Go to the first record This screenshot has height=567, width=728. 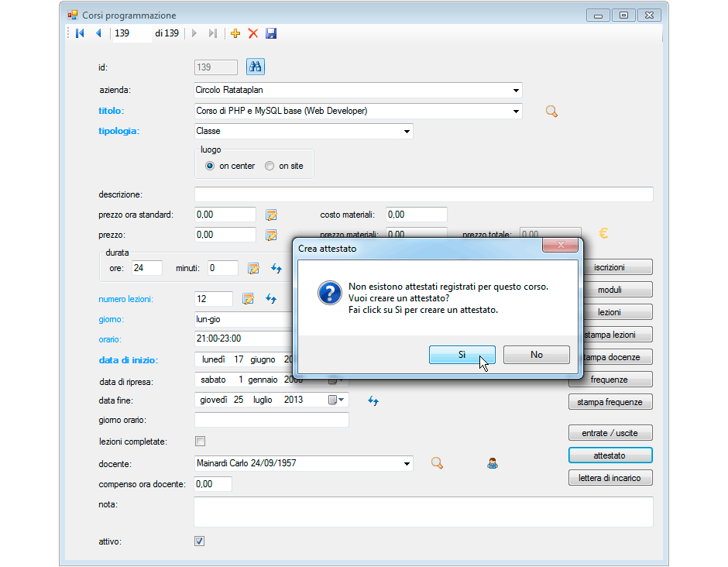pyautogui.click(x=80, y=33)
